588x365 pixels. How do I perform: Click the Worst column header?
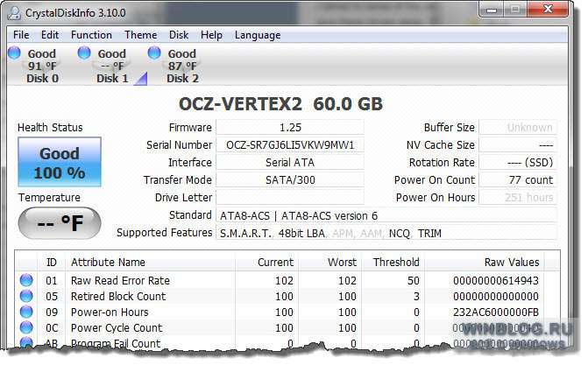[330, 262]
